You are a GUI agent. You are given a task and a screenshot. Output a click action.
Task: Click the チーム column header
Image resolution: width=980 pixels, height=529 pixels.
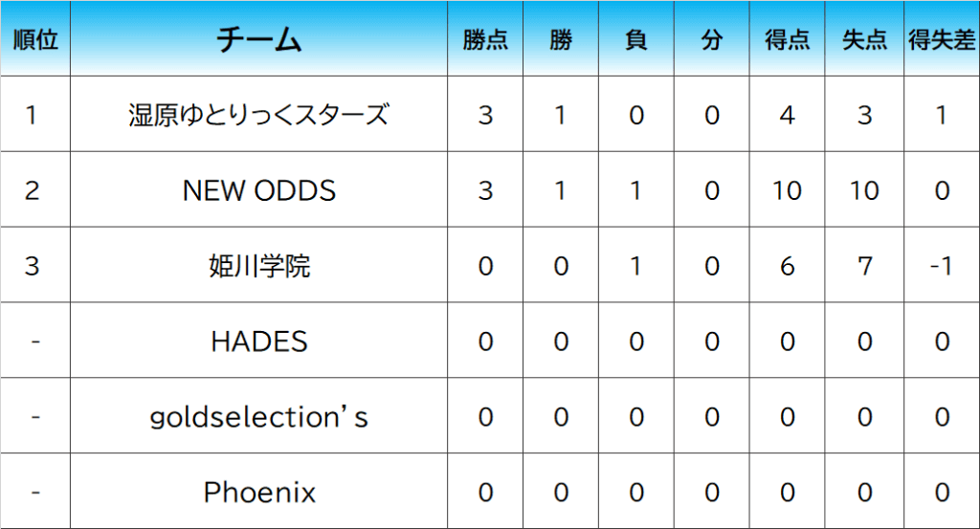[x=259, y=40]
